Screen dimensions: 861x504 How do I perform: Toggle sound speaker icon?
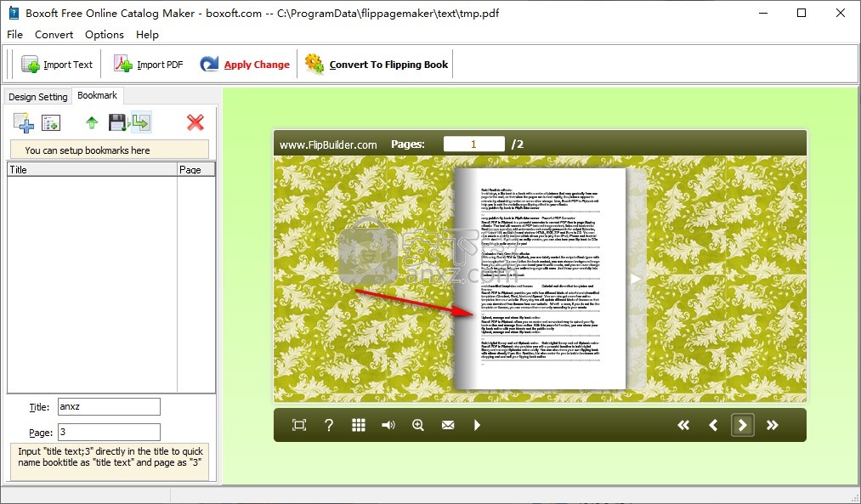(388, 425)
